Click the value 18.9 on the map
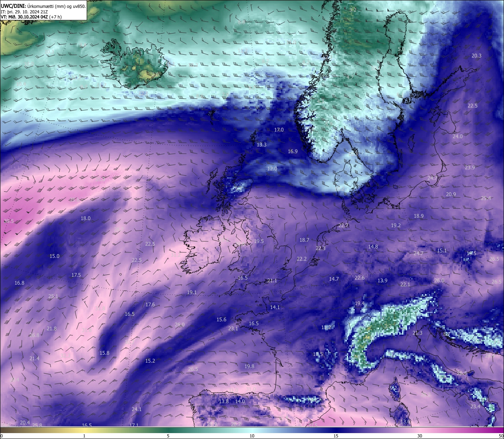The image size is (504, 439). (x=419, y=216)
